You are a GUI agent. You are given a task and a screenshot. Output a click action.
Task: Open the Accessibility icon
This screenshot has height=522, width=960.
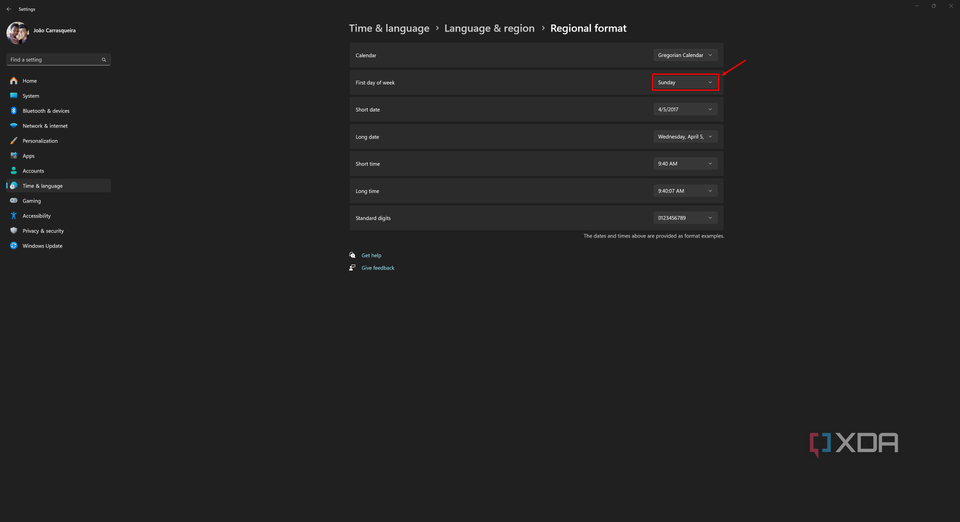coord(13,216)
